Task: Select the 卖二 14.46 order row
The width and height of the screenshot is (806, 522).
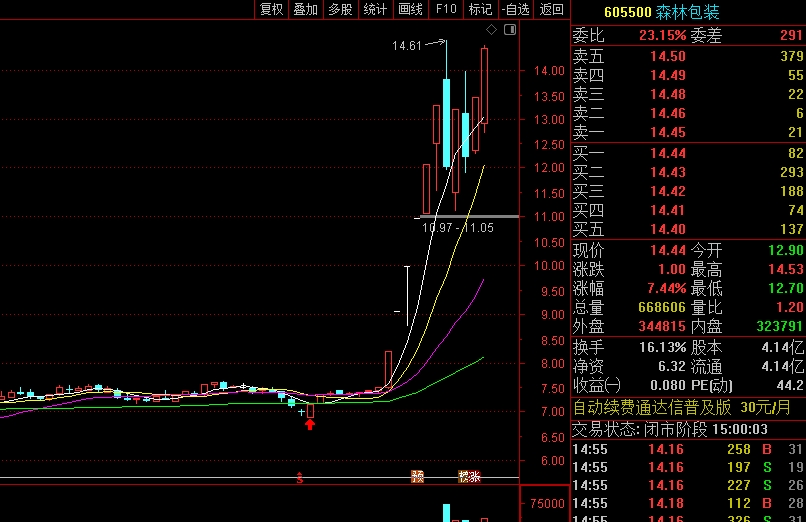Action: (x=688, y=113)
